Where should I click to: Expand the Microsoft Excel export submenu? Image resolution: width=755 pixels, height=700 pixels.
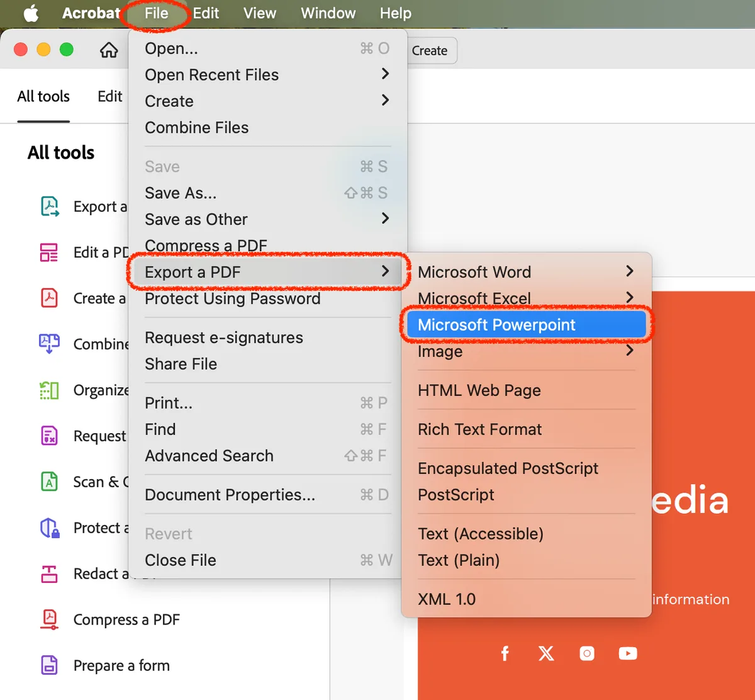pos(526,298)
